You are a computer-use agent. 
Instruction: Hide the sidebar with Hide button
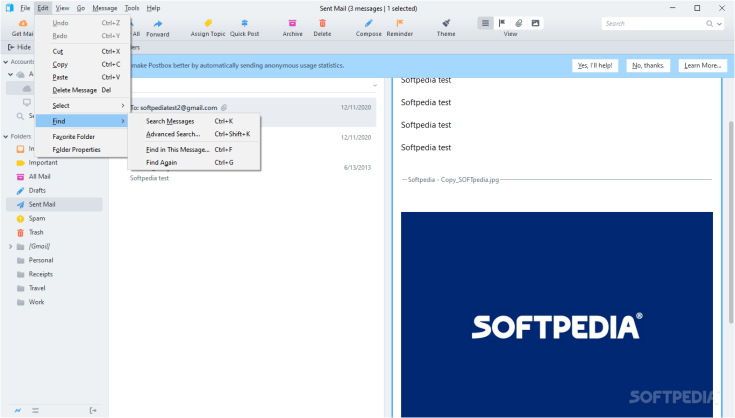(x=19, y=47)
